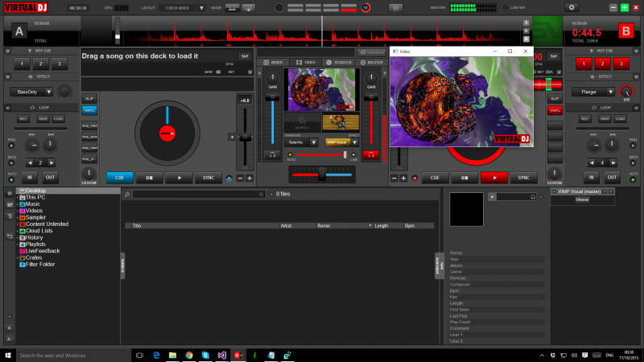Click deck B pitch minus button
The height and width of the screenshot is (362, 644).
tap(394, 178)
